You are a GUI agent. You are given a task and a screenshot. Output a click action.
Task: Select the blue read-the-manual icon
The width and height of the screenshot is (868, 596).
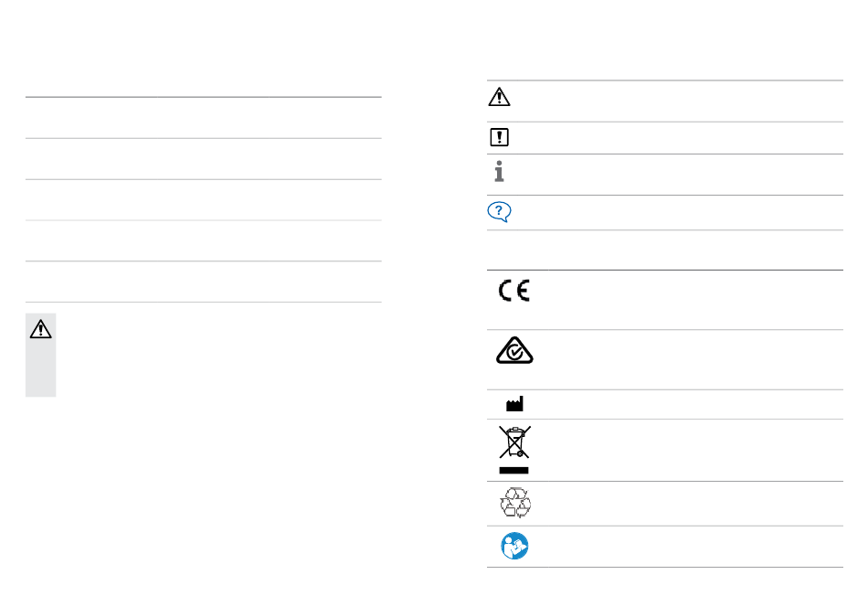pos(514,546)
